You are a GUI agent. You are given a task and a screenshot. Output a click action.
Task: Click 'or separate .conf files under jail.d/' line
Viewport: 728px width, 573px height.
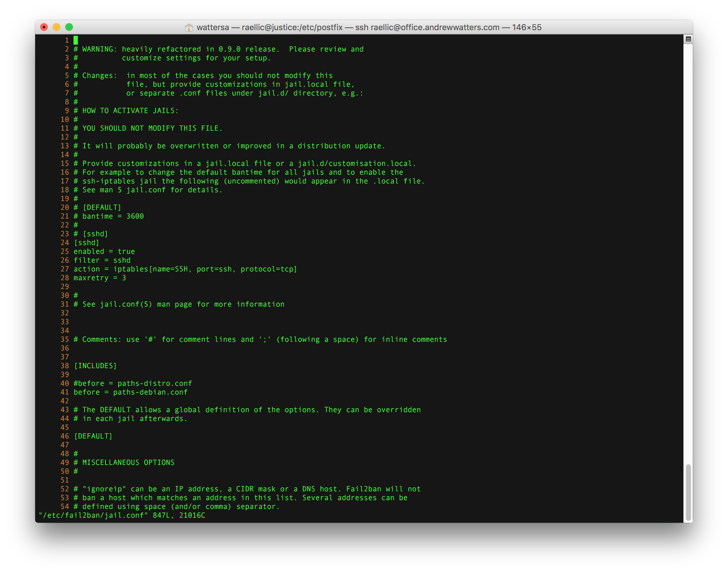pos(245,93)
